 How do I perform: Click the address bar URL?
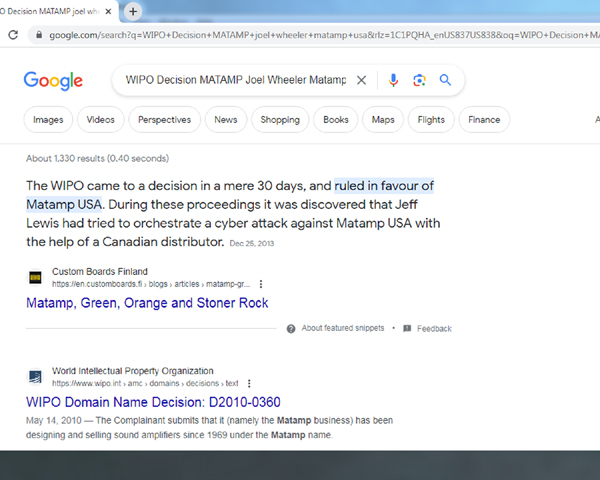coord(324,35)
